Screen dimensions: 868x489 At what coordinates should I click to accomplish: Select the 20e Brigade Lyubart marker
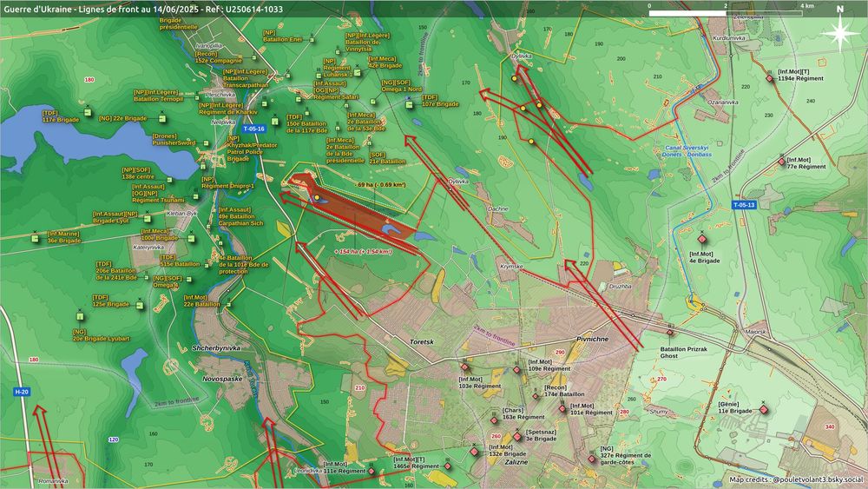click(80, 316)
